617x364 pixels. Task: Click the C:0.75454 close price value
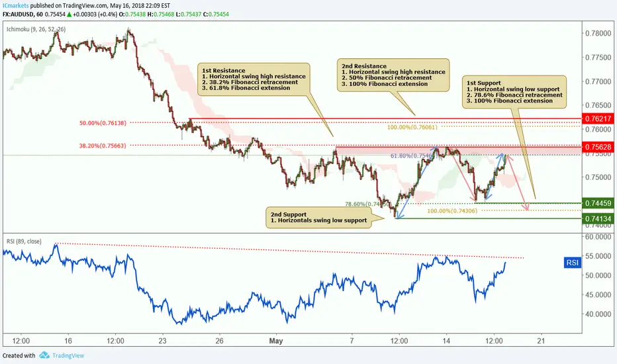click(216, 14)
